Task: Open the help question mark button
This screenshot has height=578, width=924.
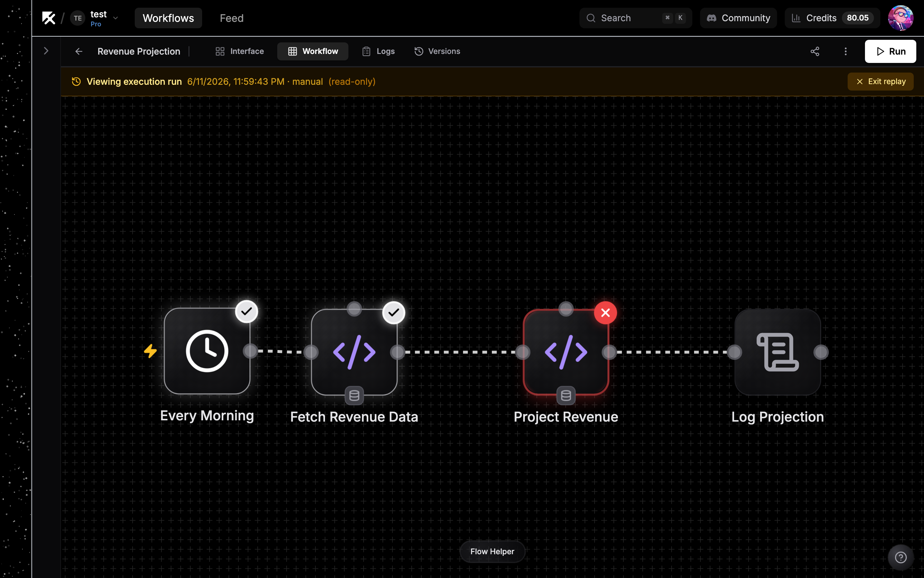Action: pyautogui.click(x=900, y=557)
